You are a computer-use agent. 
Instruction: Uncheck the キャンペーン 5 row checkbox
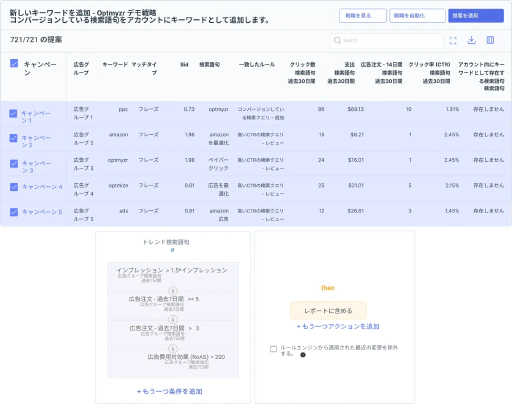(x=14, y=212)
